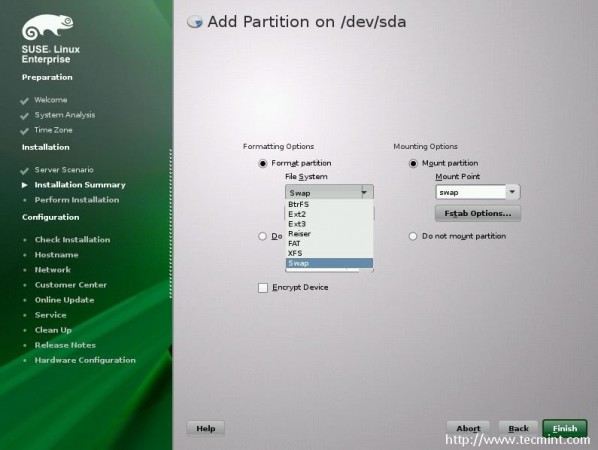Click the Clean Up step

pyautogui.click(x=53, y=330)
